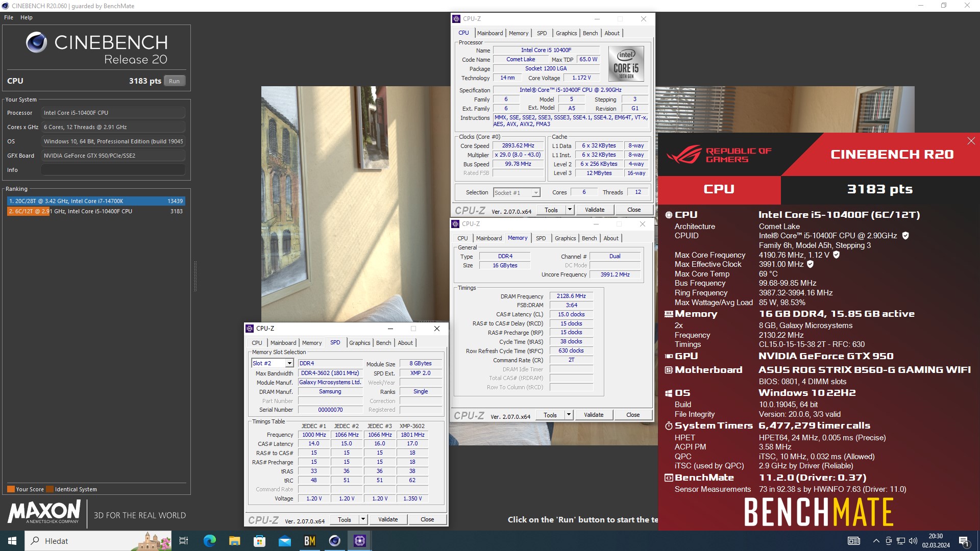
Task: Open the Cinebench File menu
Action: point(9,17)
